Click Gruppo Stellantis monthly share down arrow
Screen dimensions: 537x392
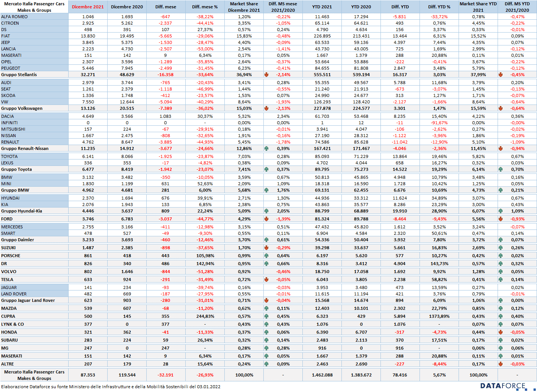(x=266, y=75)
